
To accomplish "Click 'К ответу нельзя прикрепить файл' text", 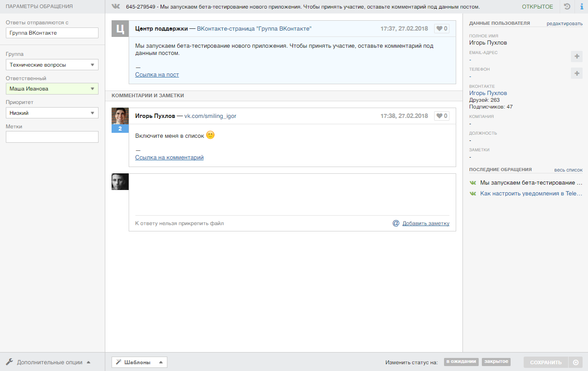I will 180,223.
